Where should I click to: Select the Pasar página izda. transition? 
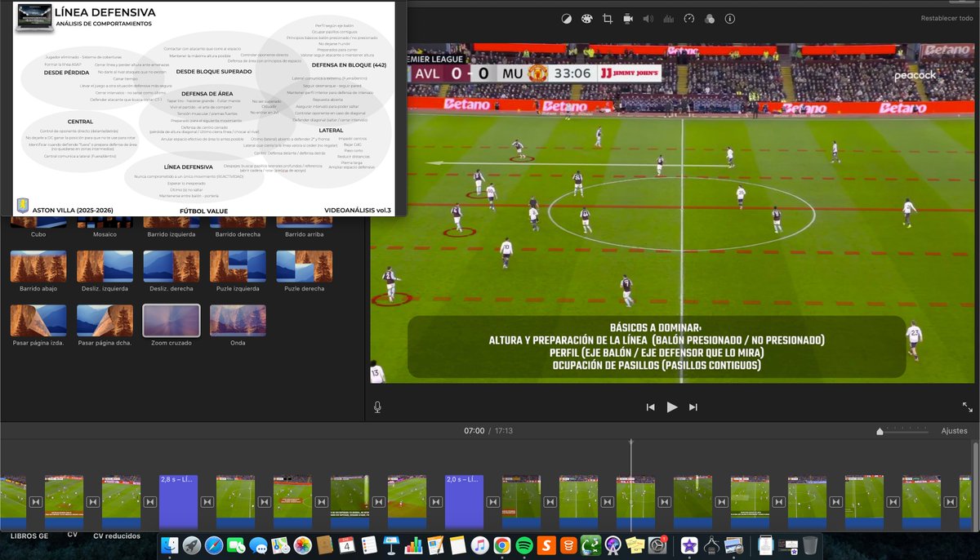tap(38, 321)
